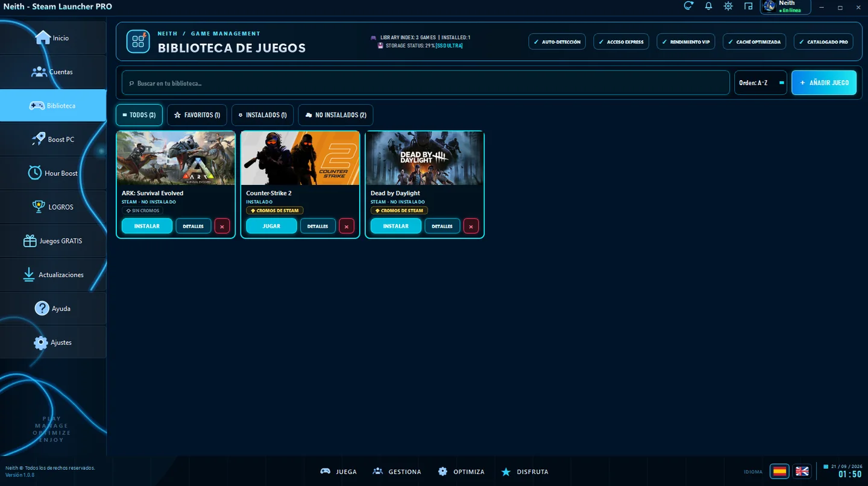The image size is (868, 486).
Task: Click INSTALAR for Dead by Daylight
Action: click(x=396, y=226)
